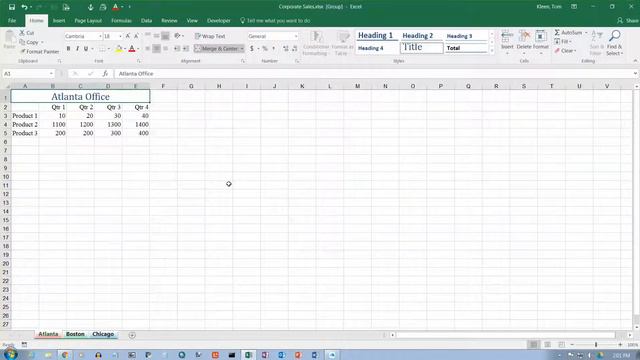Toggle Center horizontal alignment
Image resolution: width=640 pixels, height=360 pixels.
156,49
